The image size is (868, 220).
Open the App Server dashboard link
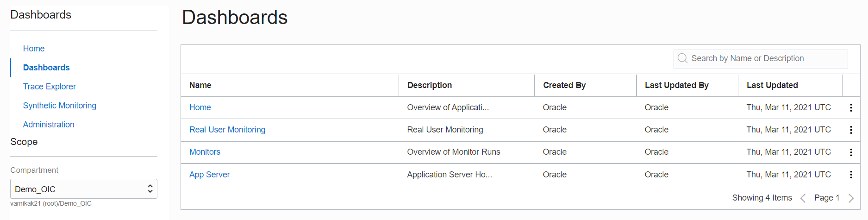(209, 175)
